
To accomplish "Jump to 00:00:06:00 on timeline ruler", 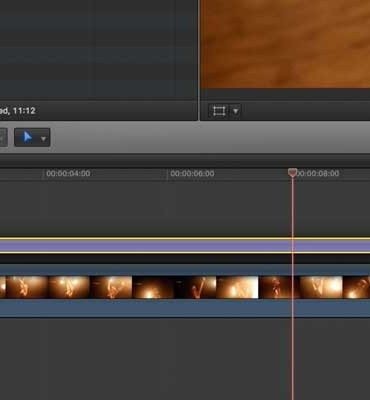I will click(192, 173).
